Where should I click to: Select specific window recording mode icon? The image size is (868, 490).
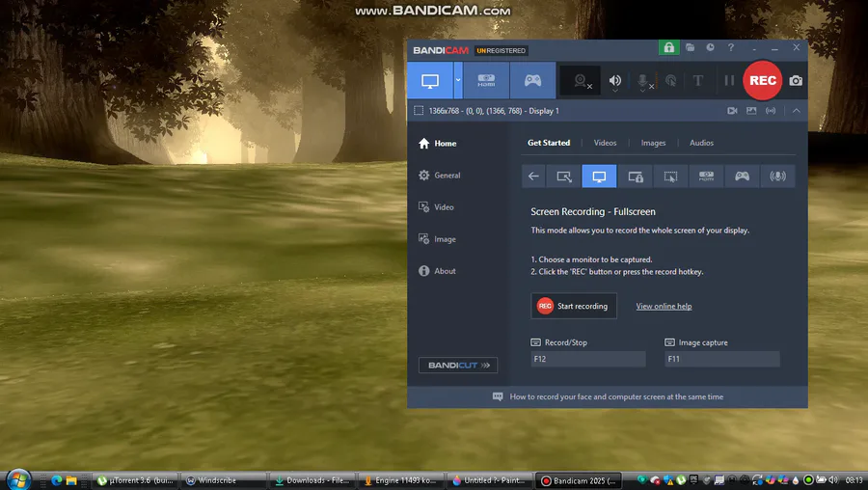(x=635, y=177)
